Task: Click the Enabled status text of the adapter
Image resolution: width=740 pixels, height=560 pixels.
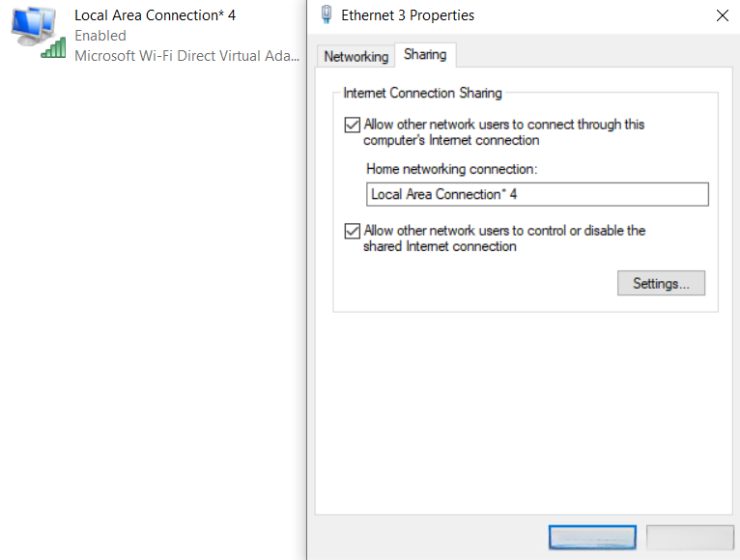Action: point(100,36)
